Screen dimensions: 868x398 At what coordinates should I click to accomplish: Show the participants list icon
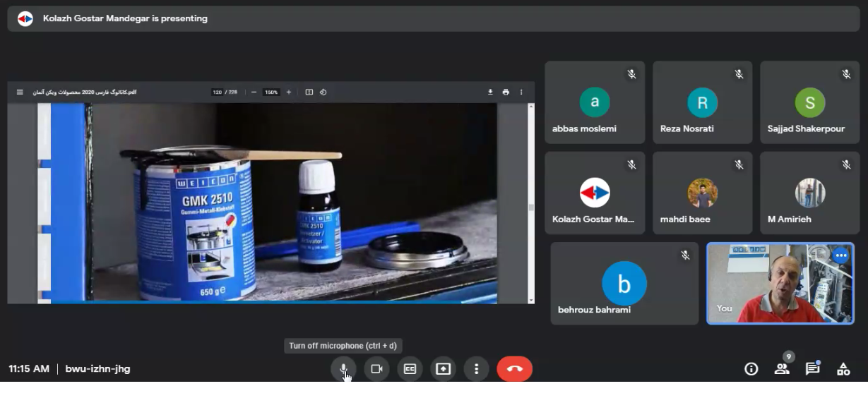(x=782, y=368)
